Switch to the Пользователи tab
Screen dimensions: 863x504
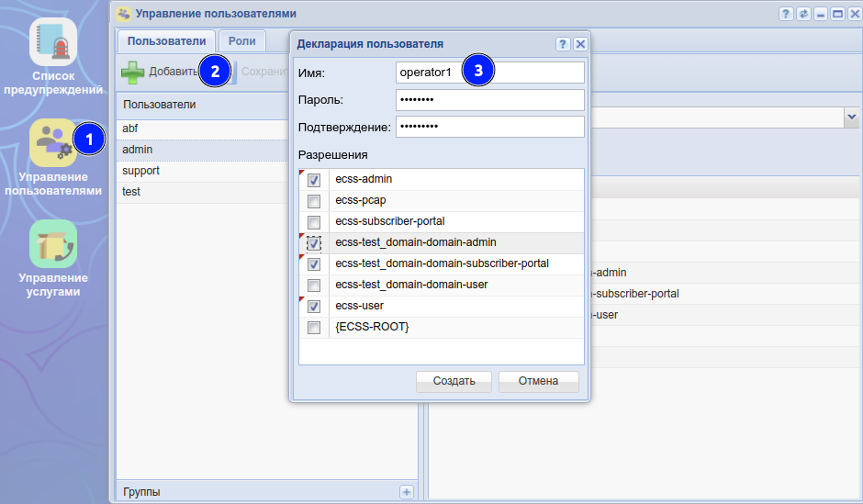(166, 40)
